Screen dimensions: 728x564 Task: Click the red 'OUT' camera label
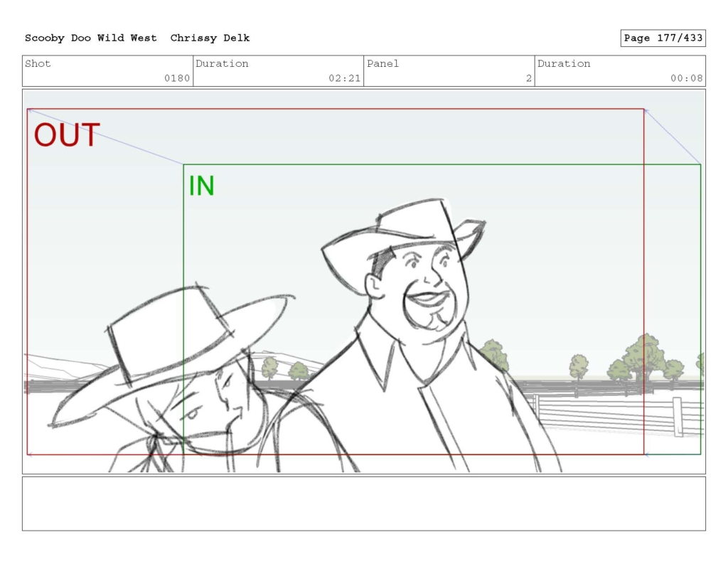click(67, 135)
